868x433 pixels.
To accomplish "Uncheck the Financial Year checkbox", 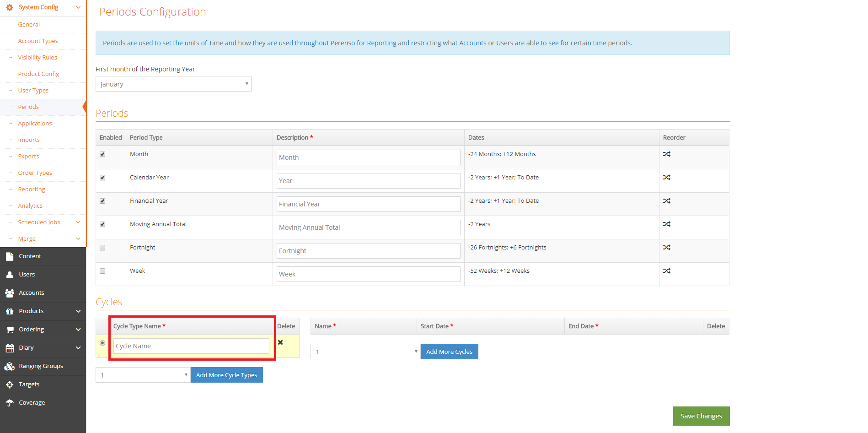I will click(102, 201).
